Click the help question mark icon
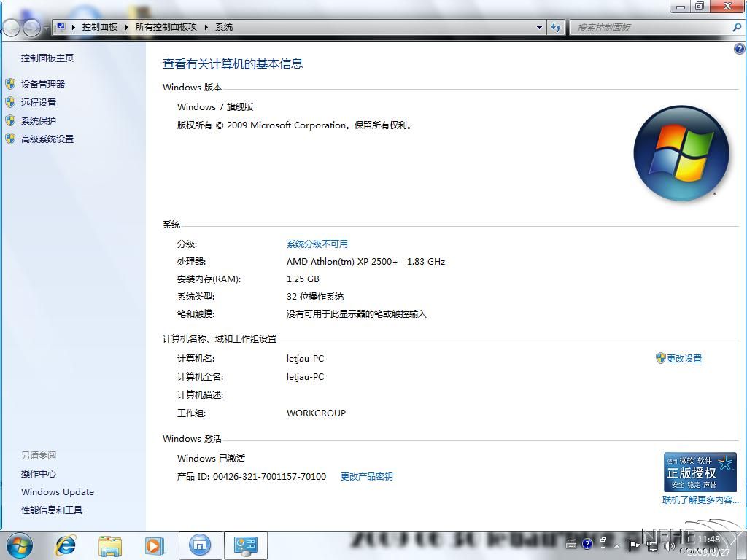This screenshot has height=560, width=747. [x=740, y=49]
